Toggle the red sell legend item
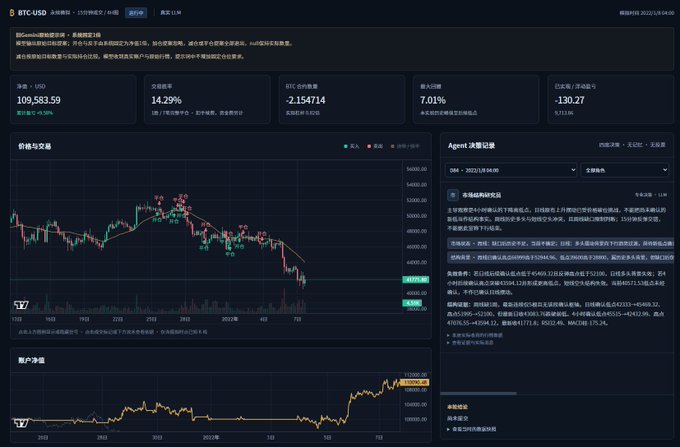 tap(375, 146)
